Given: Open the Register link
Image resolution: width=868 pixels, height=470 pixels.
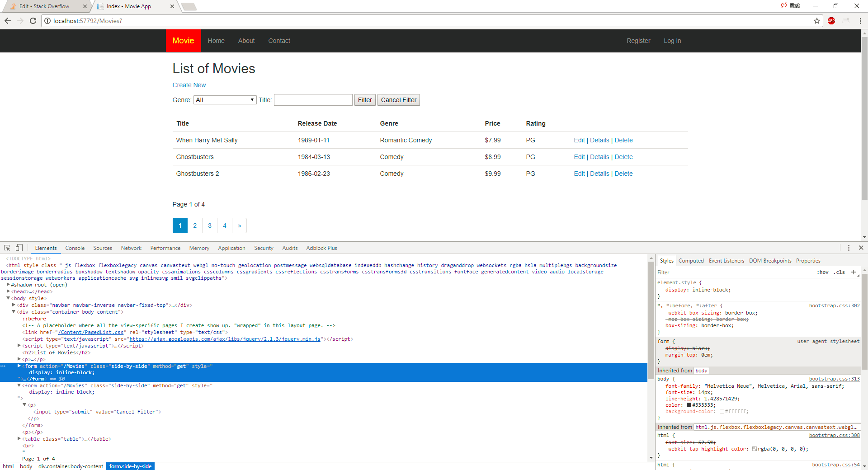Looking at the screenshot, I should tap(638, 41).
